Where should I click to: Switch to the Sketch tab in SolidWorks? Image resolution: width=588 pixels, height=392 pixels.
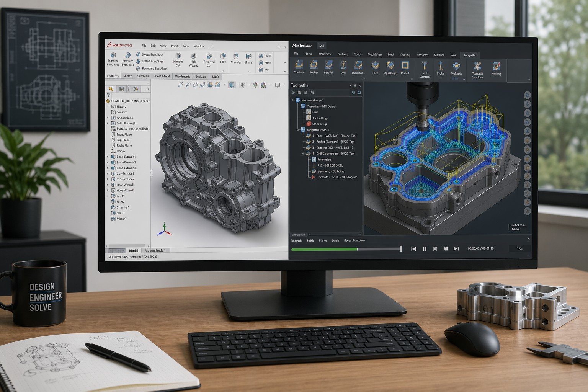click(x=128, y=76)
